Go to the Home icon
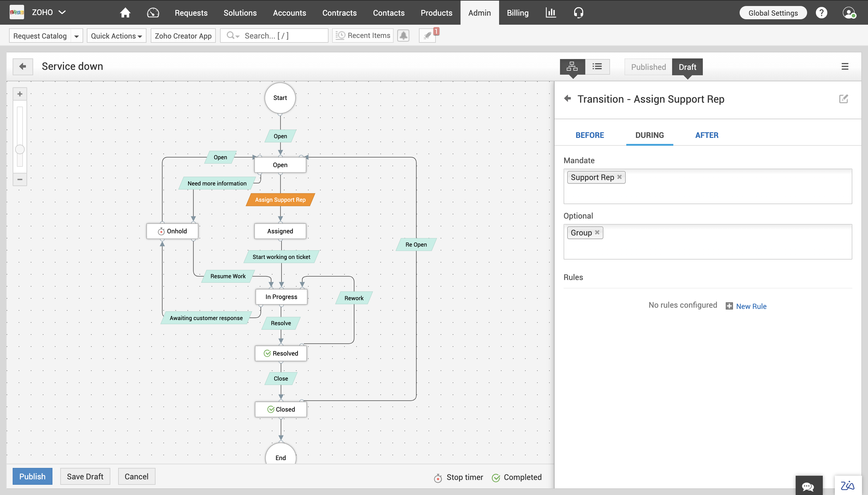 point(125,13)
